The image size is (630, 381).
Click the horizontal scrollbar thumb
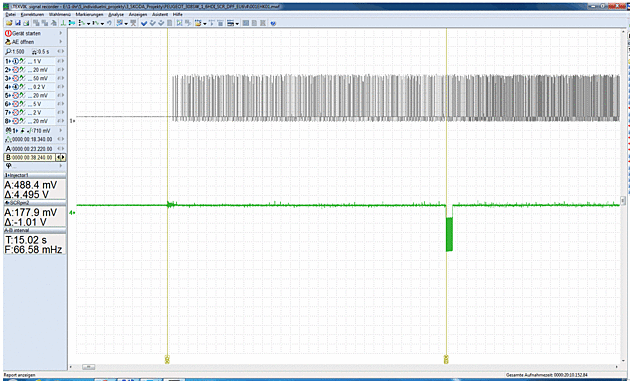(x=88, y=367)
